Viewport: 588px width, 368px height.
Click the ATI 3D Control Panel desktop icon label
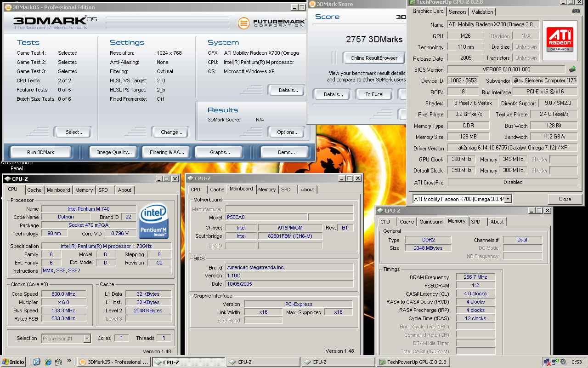17,165
